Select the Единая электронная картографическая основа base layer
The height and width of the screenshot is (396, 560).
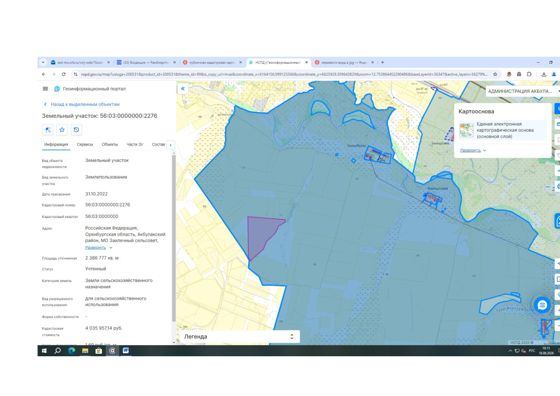pyautogui.click(x=502, y=130)
